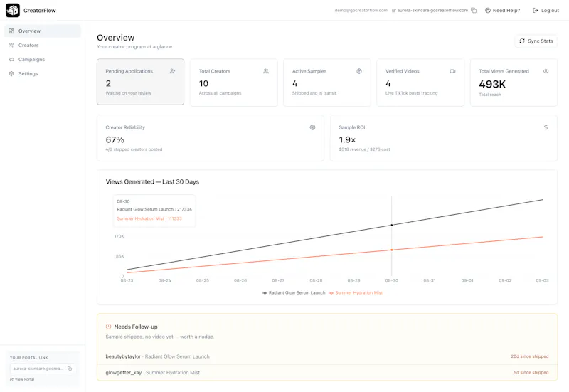Click the package icon on Active Samples card
569x392 pixels.
coord(359,71)
